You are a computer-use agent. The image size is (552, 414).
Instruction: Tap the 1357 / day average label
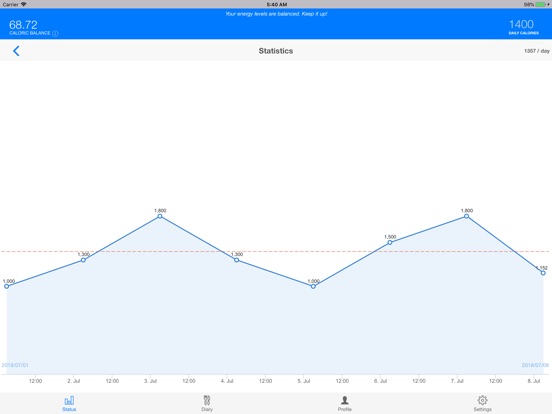[x=537, y=51]
